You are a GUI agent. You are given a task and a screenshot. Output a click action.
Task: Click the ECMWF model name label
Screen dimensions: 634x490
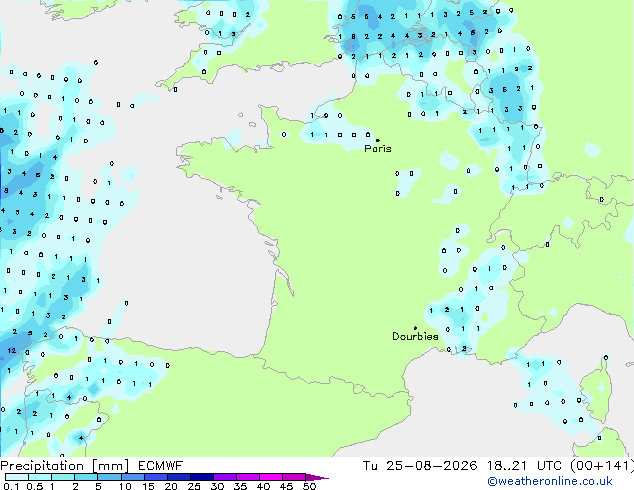(160, 466)
